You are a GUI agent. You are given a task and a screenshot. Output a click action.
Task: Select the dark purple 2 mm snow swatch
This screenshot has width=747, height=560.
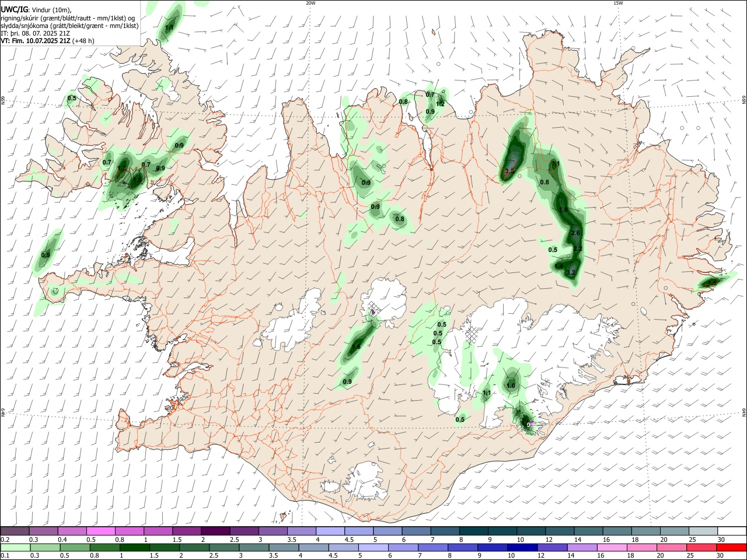(x=215, y=531)
